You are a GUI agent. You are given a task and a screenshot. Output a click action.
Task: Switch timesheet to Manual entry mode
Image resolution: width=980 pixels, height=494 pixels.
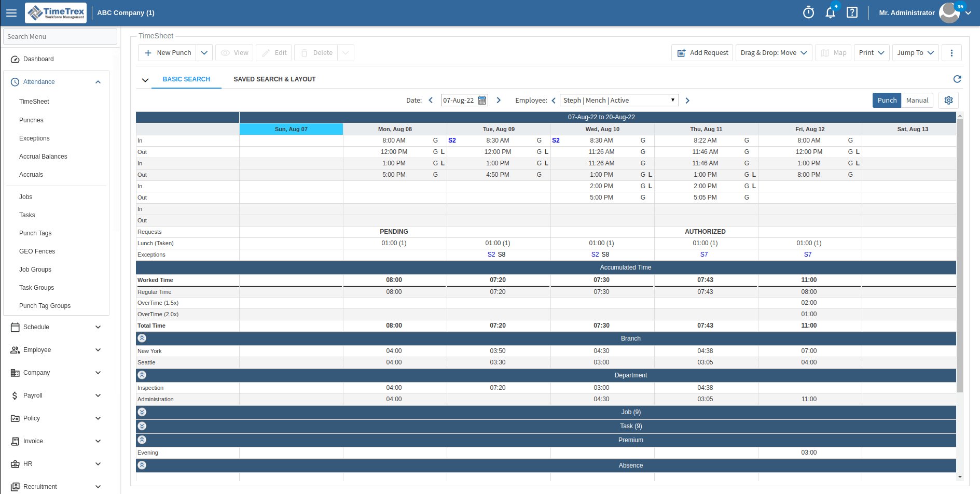917,100
